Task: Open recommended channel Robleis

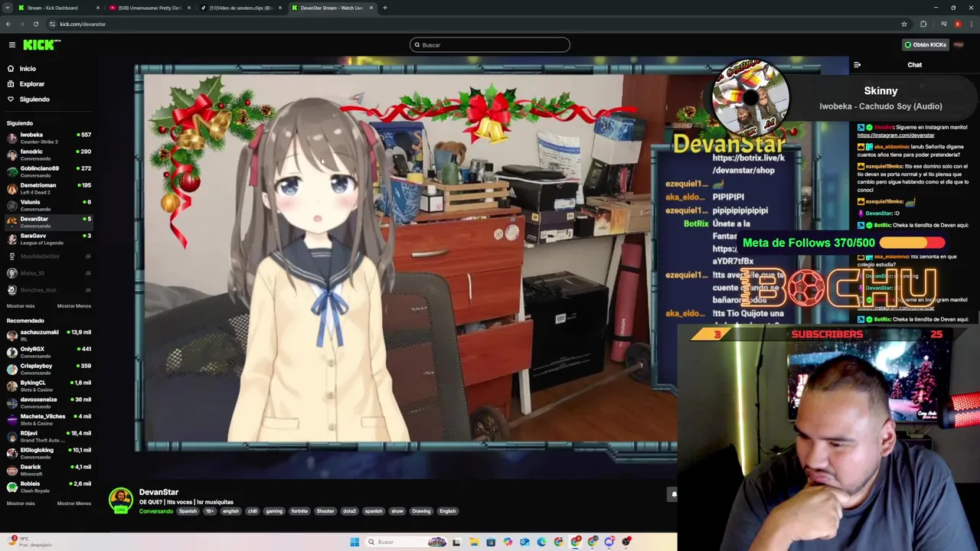Action: (47, 487)
